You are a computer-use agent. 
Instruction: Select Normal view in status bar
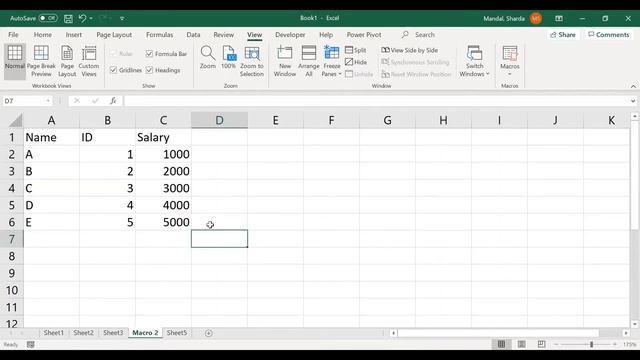click(x=501, y=344)
